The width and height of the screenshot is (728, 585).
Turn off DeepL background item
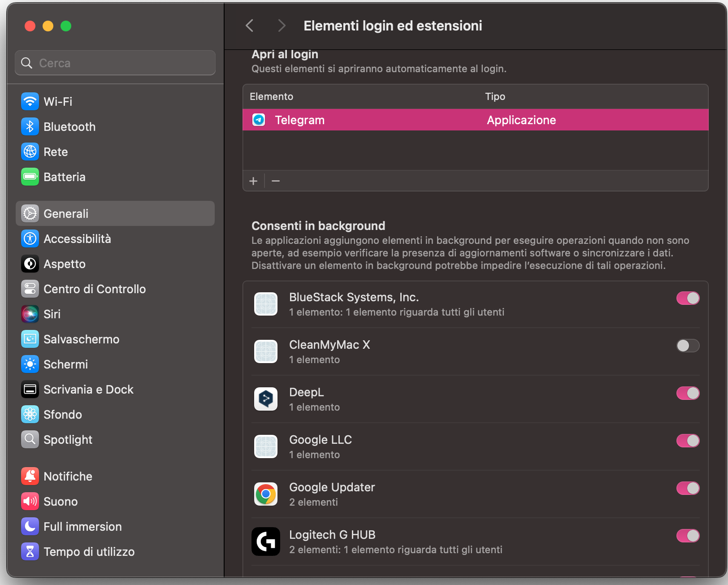688,393
